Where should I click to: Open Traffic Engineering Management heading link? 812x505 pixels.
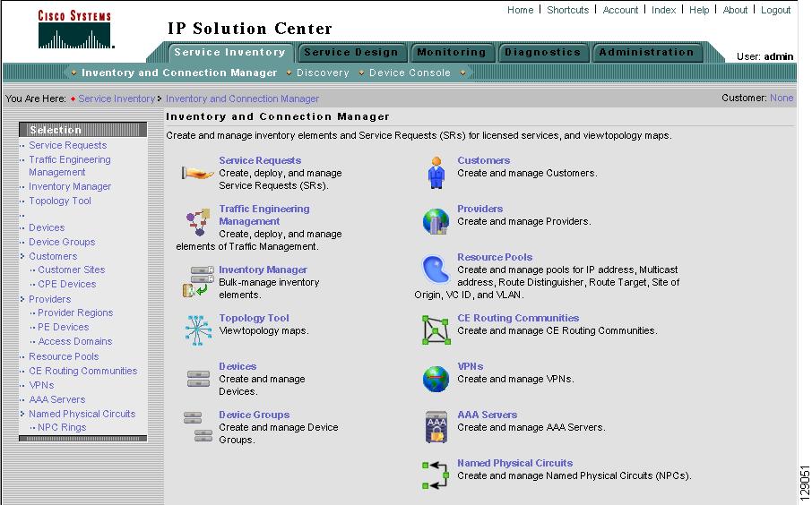click(x=264, y=215)
